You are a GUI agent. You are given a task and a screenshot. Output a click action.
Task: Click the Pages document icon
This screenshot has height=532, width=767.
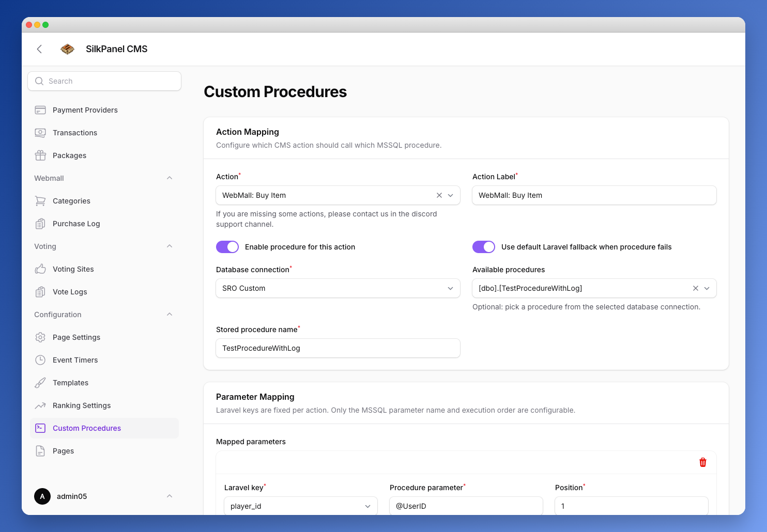click(40, 451)
